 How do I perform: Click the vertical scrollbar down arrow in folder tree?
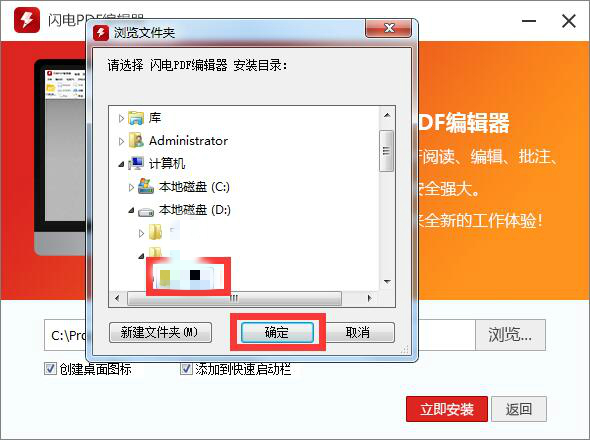coord(387,282)
